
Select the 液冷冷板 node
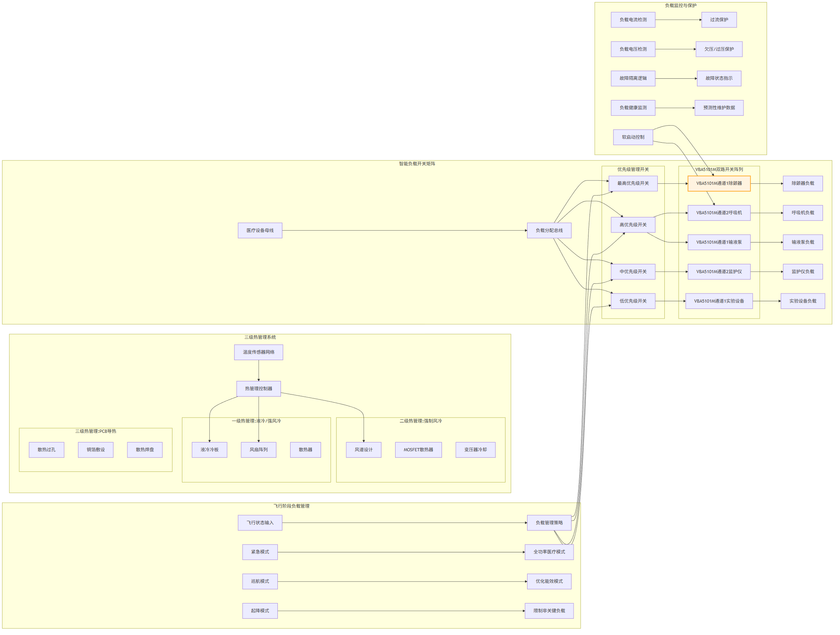210,450
